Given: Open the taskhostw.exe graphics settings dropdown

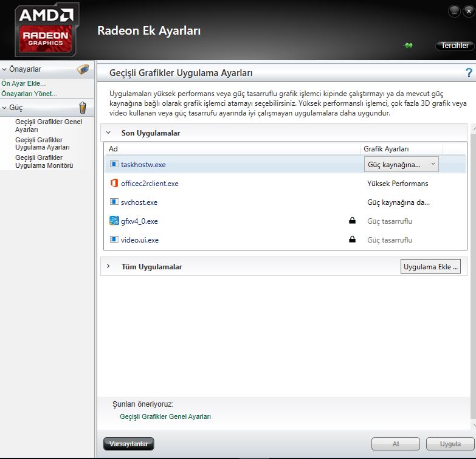Looking at the screenshot, I should tap(401, 165).
